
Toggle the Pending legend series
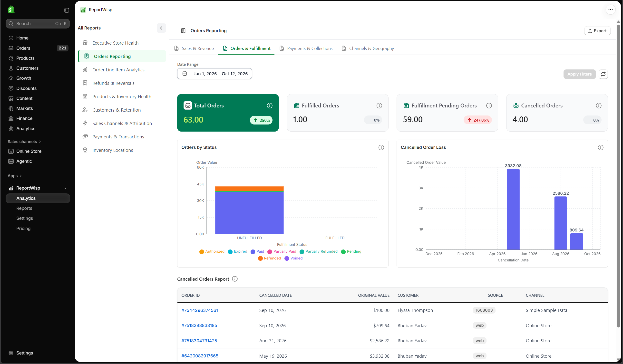pos(351,251)
